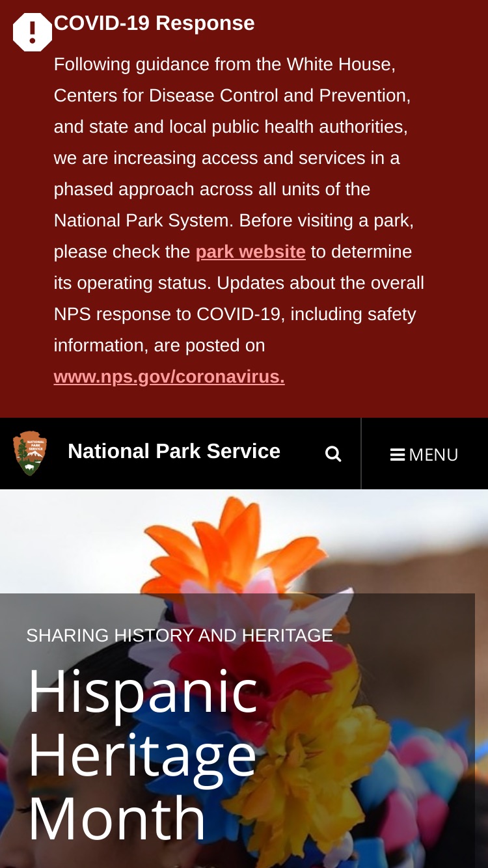Click the Sharing History and Heritage subtitle

(x=180, y=635)
